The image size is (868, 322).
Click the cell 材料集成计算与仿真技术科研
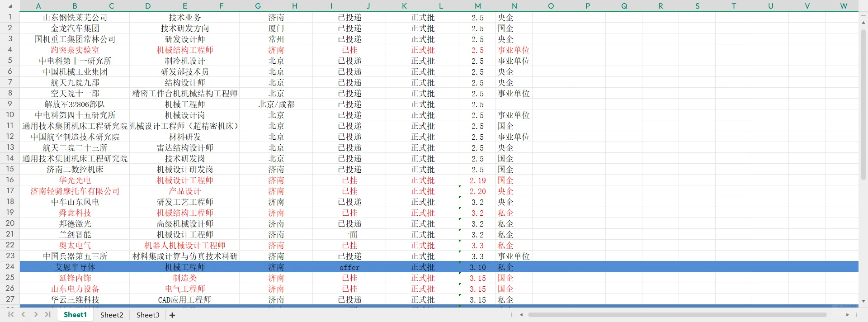(x=185, y=256)
